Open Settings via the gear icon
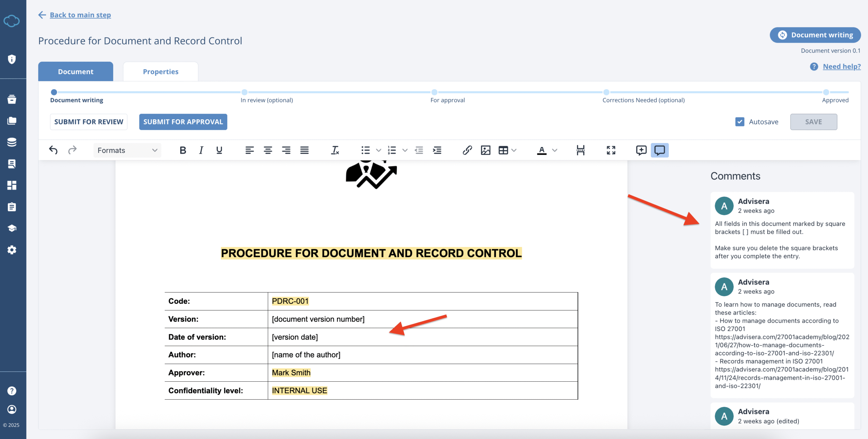This screenshot has height=439, width=868. 12,250
